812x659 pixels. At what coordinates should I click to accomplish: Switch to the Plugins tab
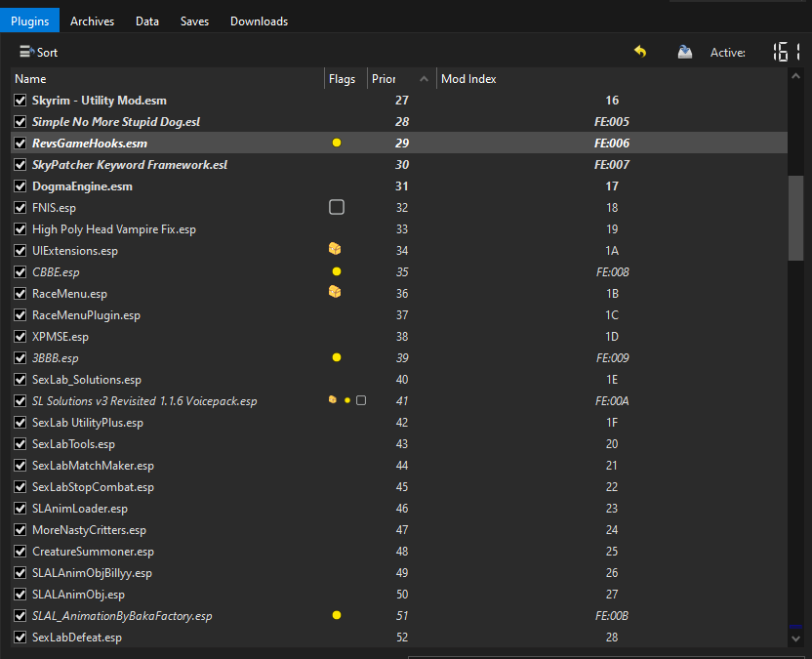[x=29, y=21]
